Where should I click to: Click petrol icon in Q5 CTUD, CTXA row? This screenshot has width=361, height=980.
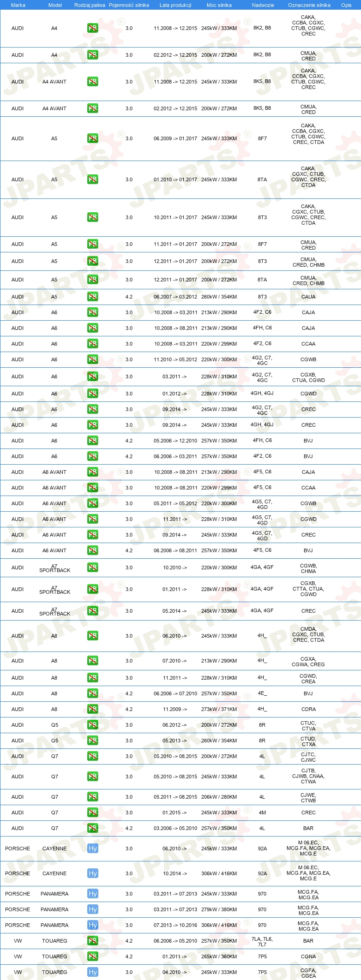92,741
